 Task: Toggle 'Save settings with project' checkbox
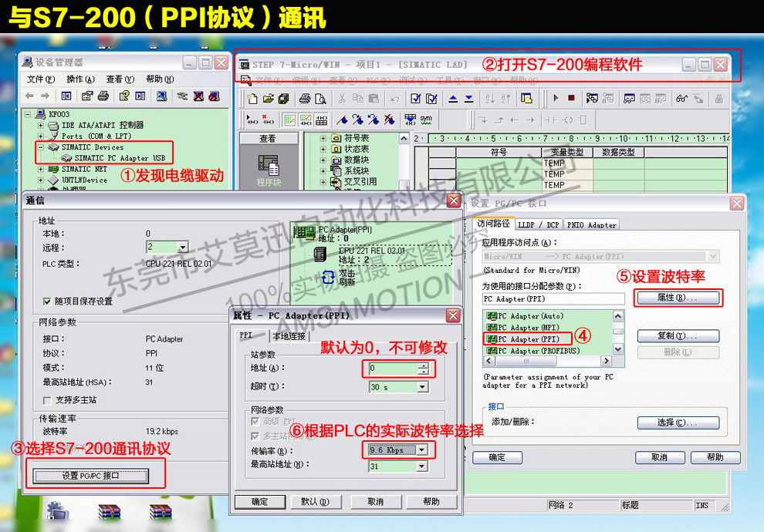pos(48,301)
